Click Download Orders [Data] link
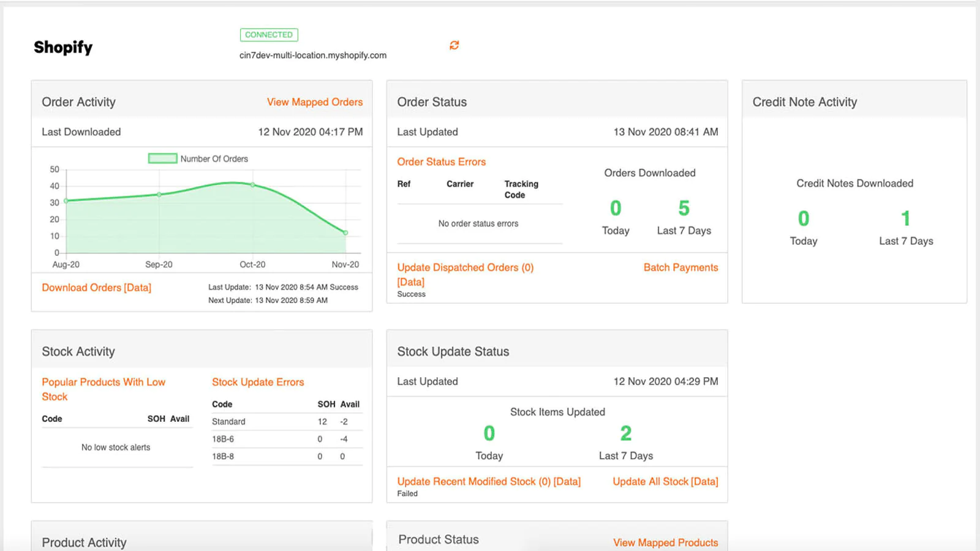Screen dimensions: 980x551 (x=96, y=288)
